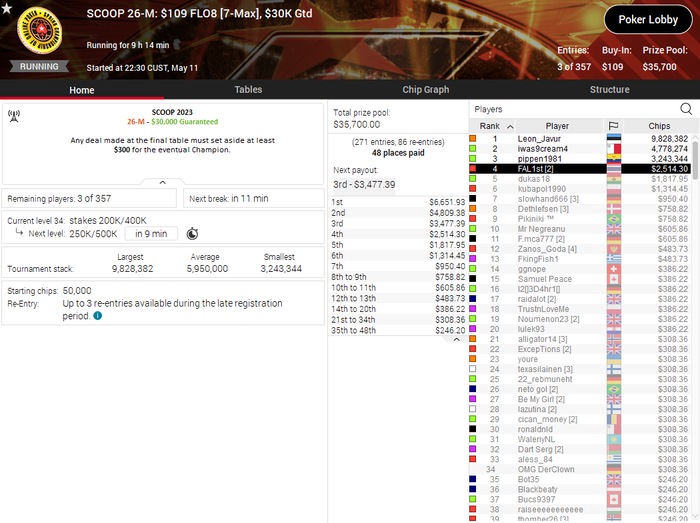The image size is (700, 523).
Task: Click the 35th to 48th payout row
Action: pos(398,330)
